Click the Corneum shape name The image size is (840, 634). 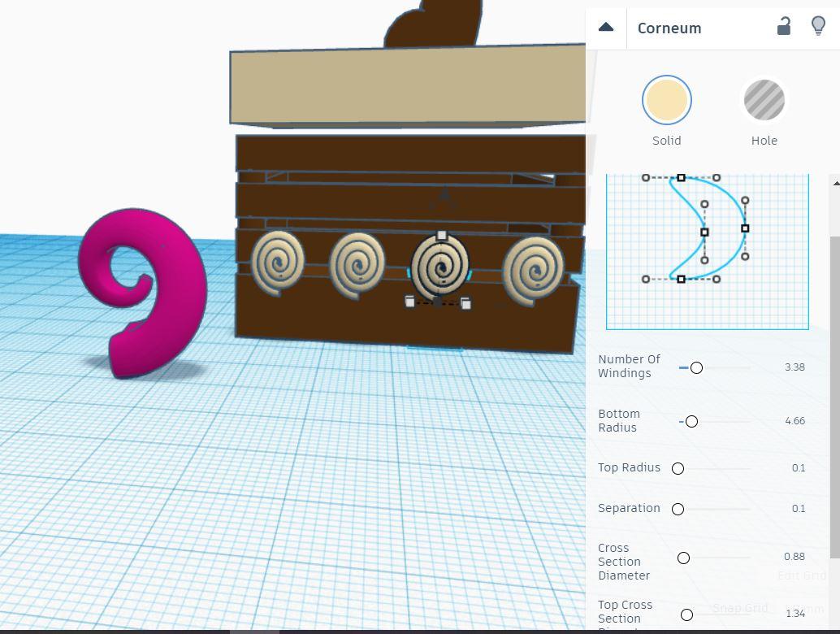[669, 28]
